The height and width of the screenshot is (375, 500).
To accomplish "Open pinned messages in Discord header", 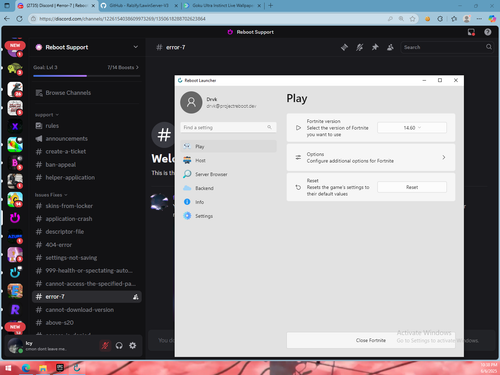I will [x=375, y=47].
